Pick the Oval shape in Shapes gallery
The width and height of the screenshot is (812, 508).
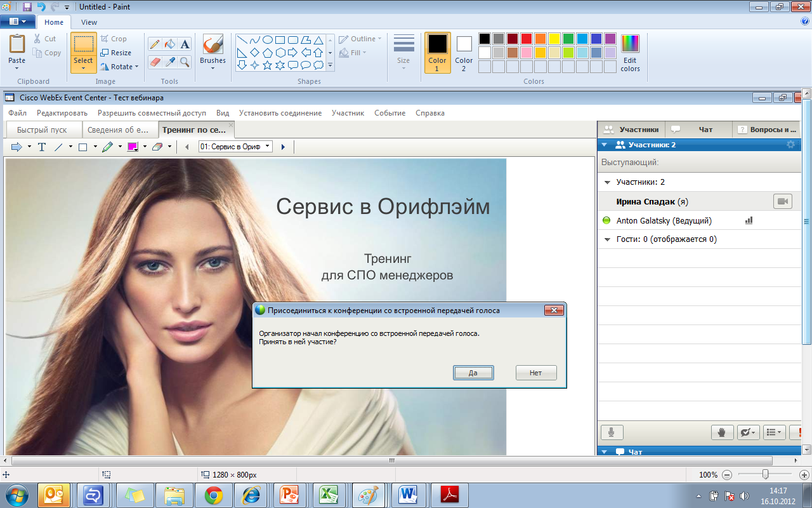(x=268, y=40)
